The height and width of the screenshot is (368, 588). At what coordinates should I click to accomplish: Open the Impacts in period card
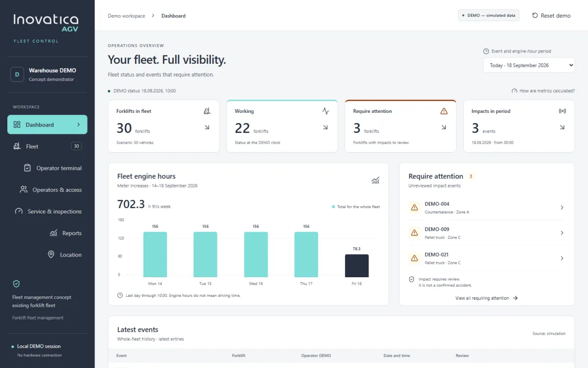point(519,126)
